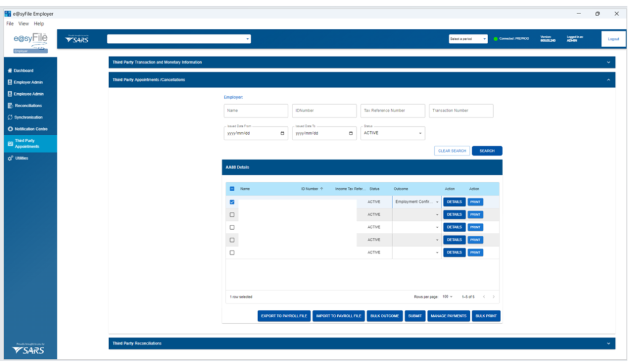Click the Transaction Number input field

(461, 111)
